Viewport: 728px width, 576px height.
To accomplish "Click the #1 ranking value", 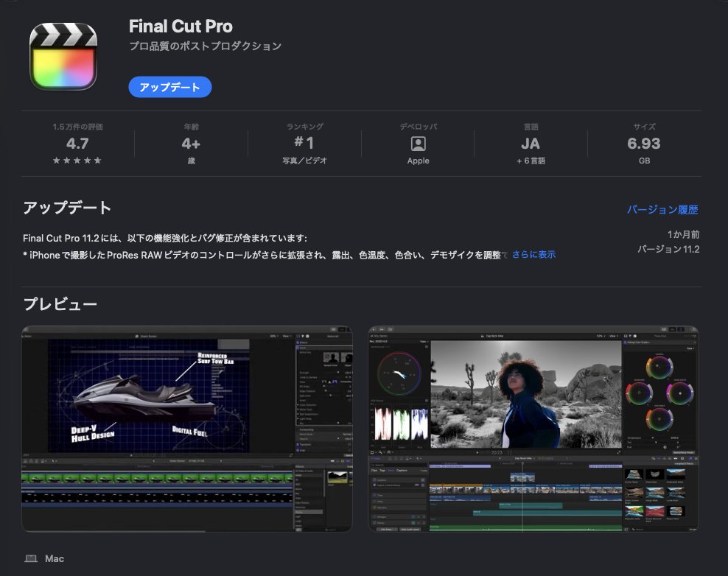I will tap(304, 142).
